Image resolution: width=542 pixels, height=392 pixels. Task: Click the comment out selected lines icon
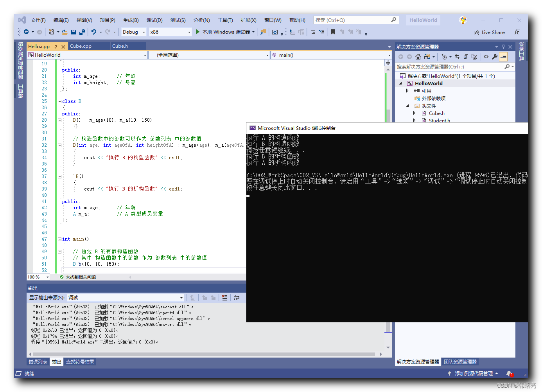(313, 32)
